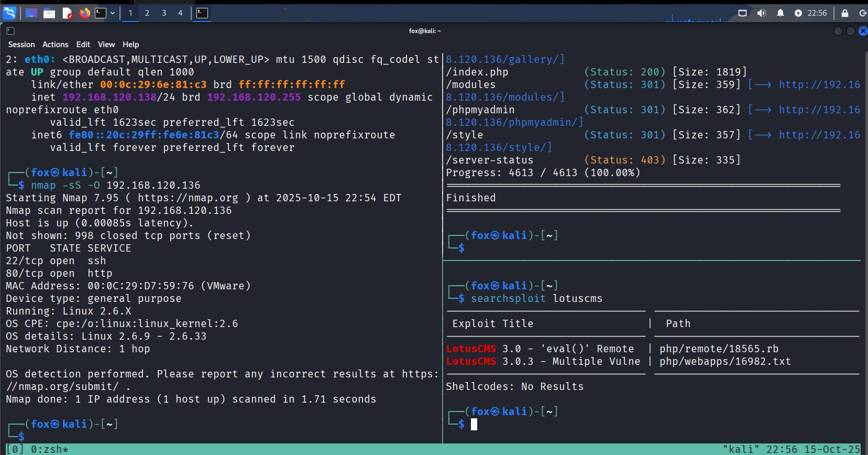This screenshot has height=455, width=868.
Task: Lock the screen with padlock icon
Action: 844,13
